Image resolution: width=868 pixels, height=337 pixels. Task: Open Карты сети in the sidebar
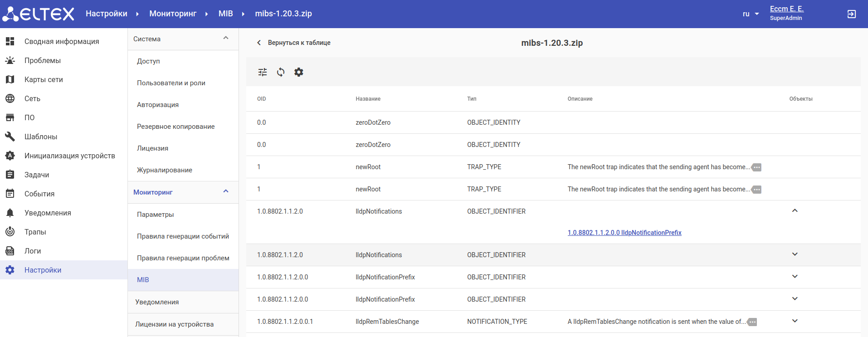coord(44,79)
